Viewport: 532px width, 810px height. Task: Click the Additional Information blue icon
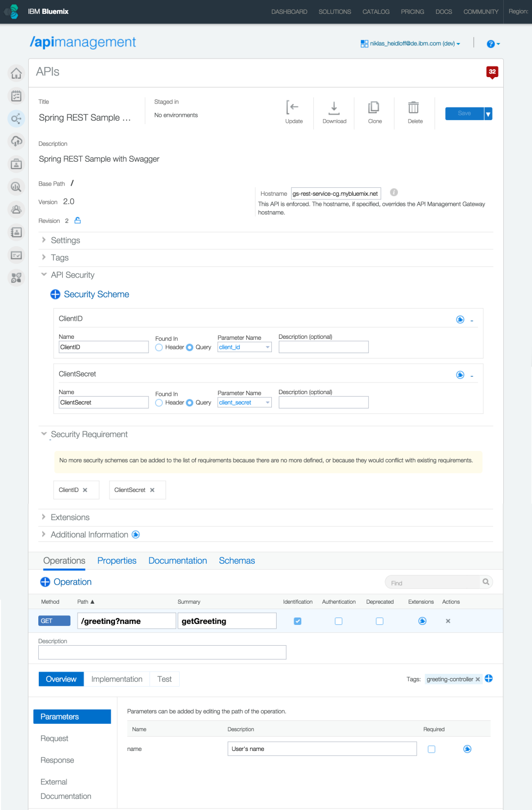136,535
